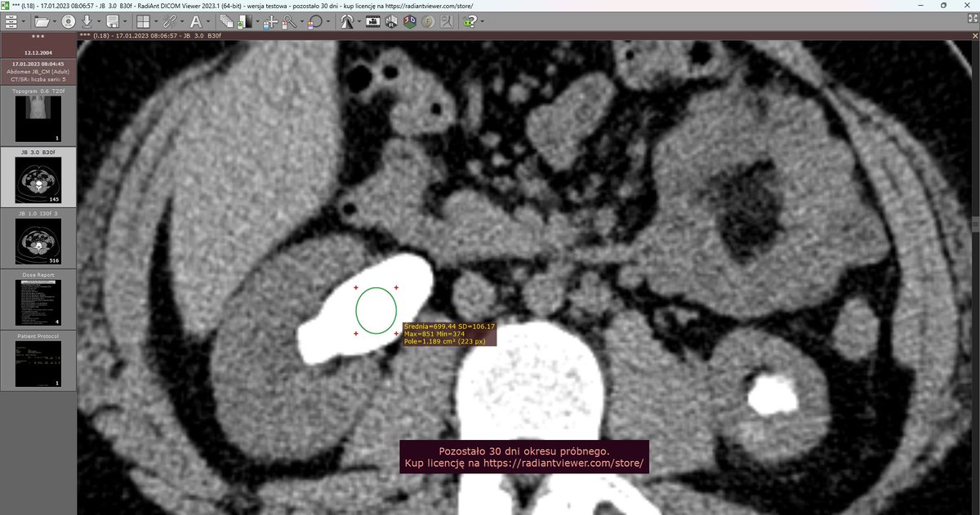Open the MPR reconstruction cube icon

392,21
